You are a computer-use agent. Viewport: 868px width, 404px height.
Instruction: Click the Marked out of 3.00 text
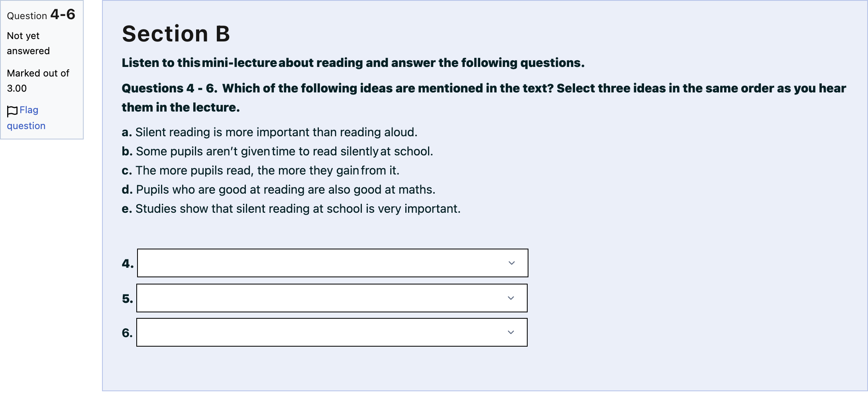[x=38, y=81]
